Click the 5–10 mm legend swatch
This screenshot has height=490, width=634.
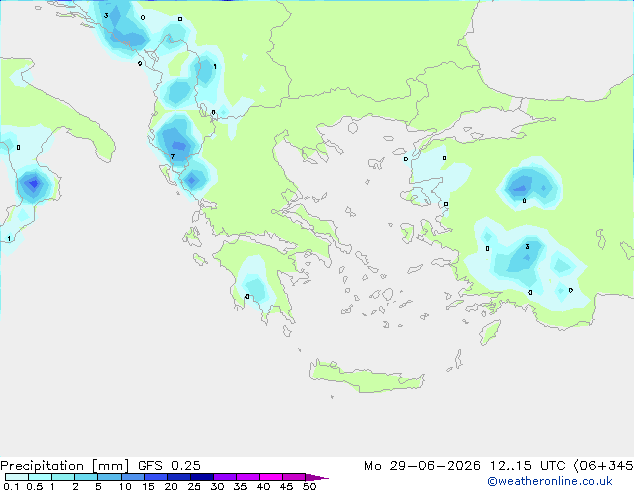109,477
